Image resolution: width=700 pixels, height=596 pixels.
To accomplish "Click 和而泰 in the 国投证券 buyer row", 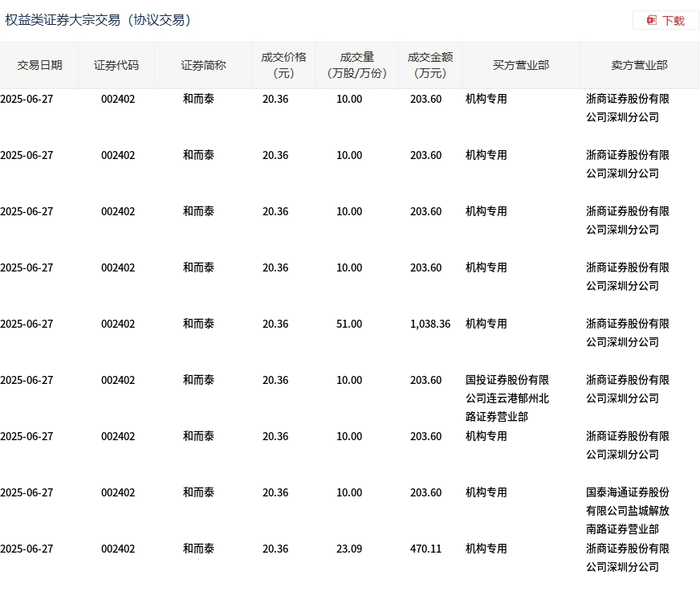I will pos(198,380).
